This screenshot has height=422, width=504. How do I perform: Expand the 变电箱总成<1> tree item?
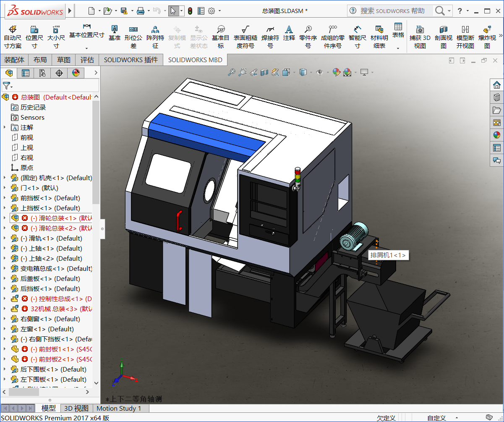pos(5,268)
